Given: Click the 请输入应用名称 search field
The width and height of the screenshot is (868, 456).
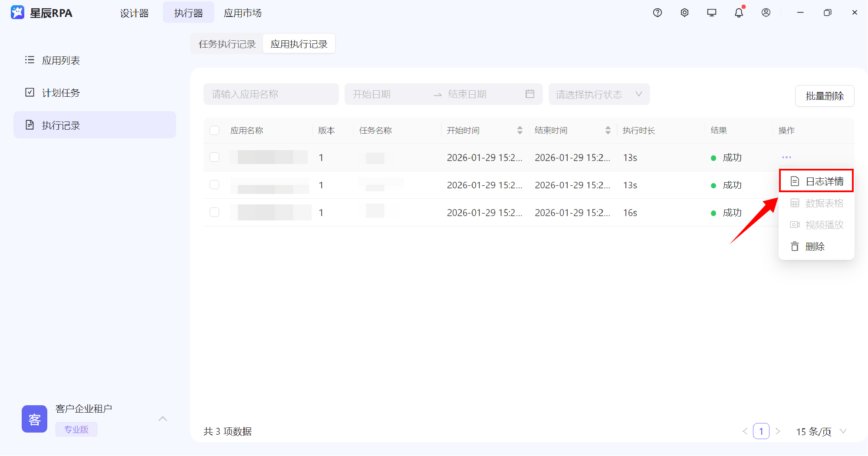Looking at the screenshot, I should tap(271, 94).
